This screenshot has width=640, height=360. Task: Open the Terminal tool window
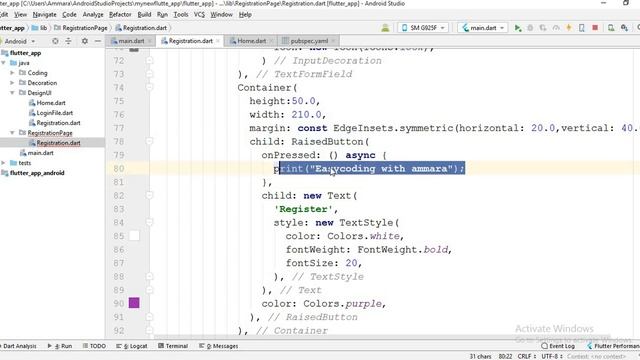[173, 346]
